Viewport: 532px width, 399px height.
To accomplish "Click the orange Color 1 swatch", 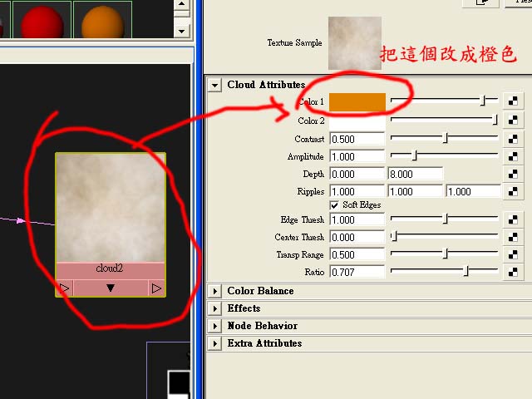I will [x=357, y=101].
